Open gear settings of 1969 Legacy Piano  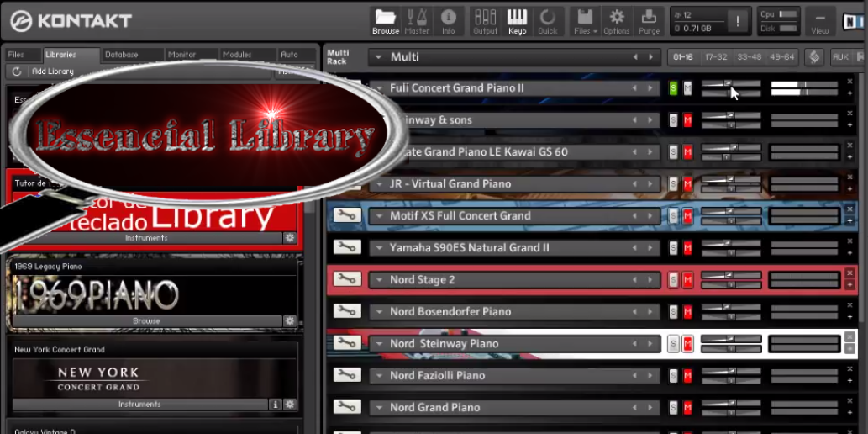pyautogui.click(x=290, y=321)
